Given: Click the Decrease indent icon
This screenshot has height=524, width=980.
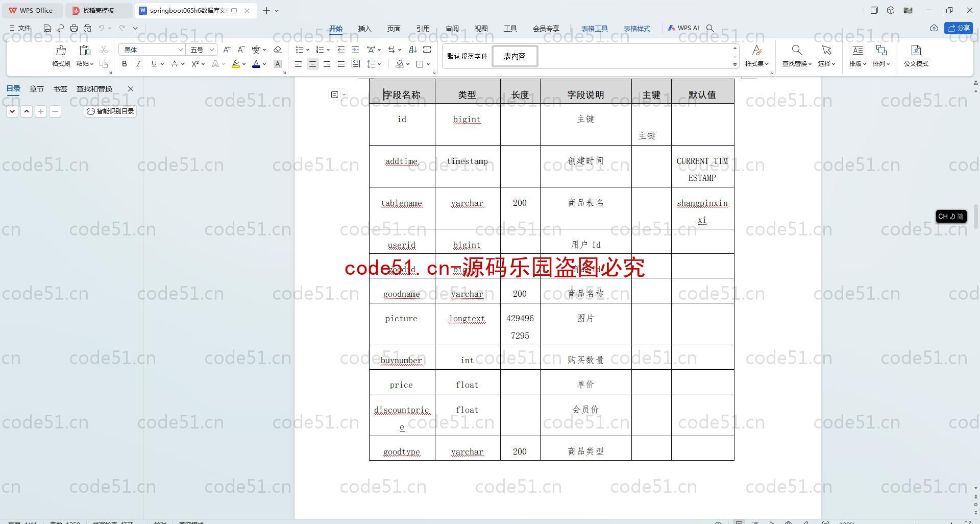Looking at the screenshot, I should (341, 50).
